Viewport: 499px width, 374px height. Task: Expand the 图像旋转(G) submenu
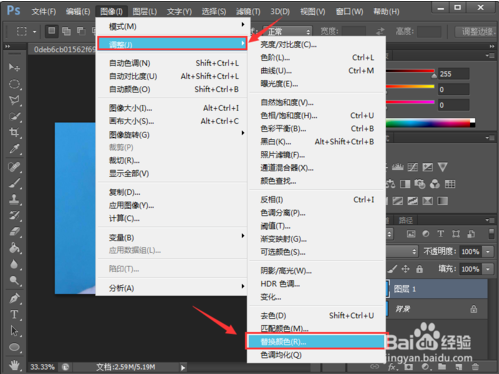(x=172, y=134)
